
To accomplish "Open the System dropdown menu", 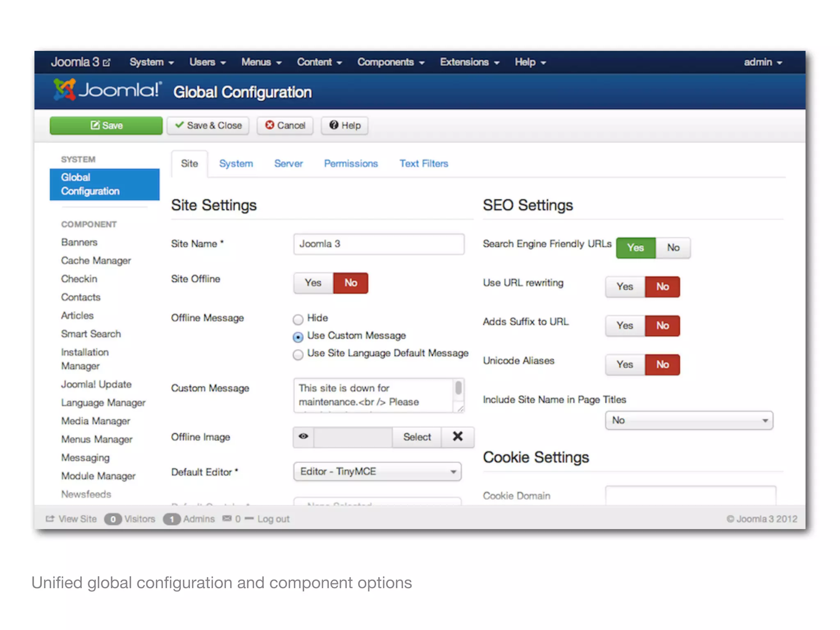I will tap(152, 62).
